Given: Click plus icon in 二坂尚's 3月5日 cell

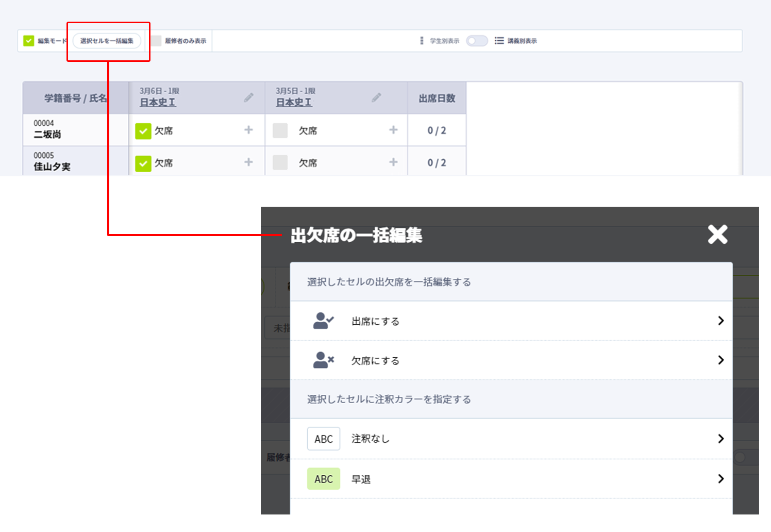Looking at the screenshot, I should coord(393,130).
